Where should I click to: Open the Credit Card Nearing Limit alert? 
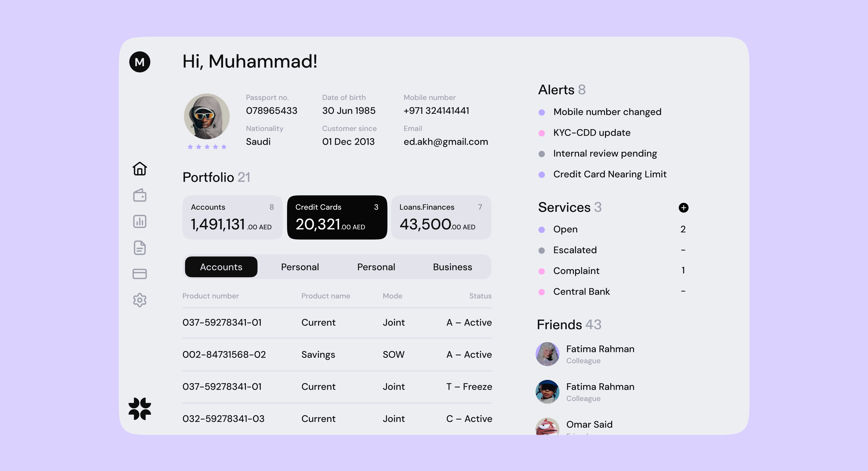coord(602,174)
